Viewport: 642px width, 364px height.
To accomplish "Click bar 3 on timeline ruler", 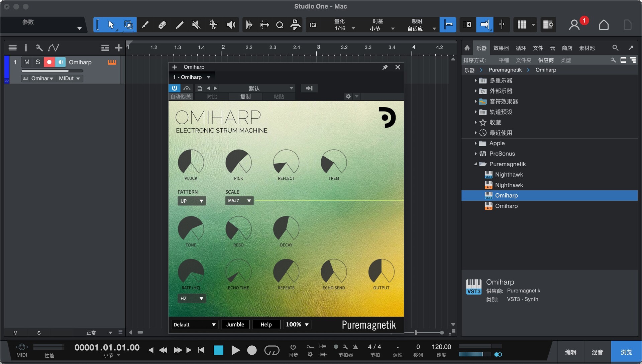I will point(318,47).
